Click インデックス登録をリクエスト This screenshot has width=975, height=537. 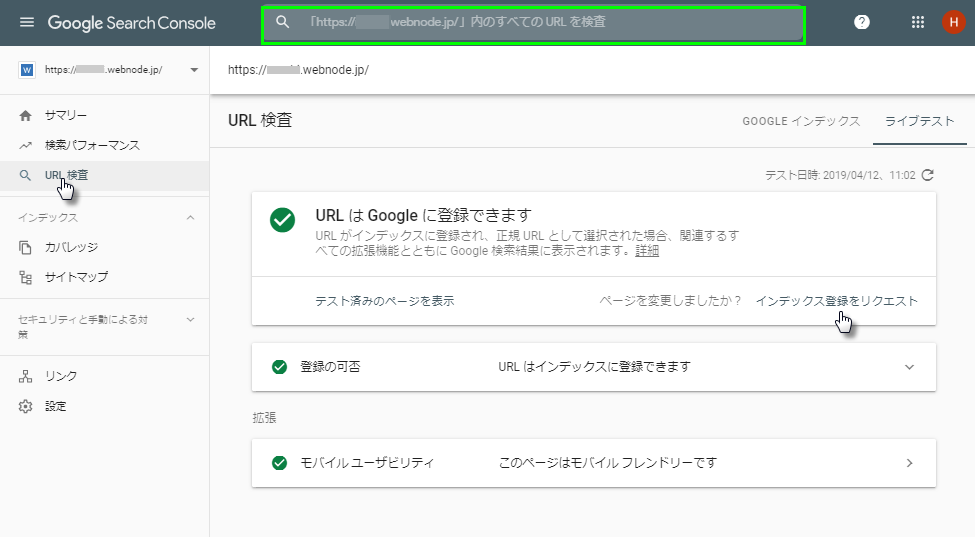[836, 301]
